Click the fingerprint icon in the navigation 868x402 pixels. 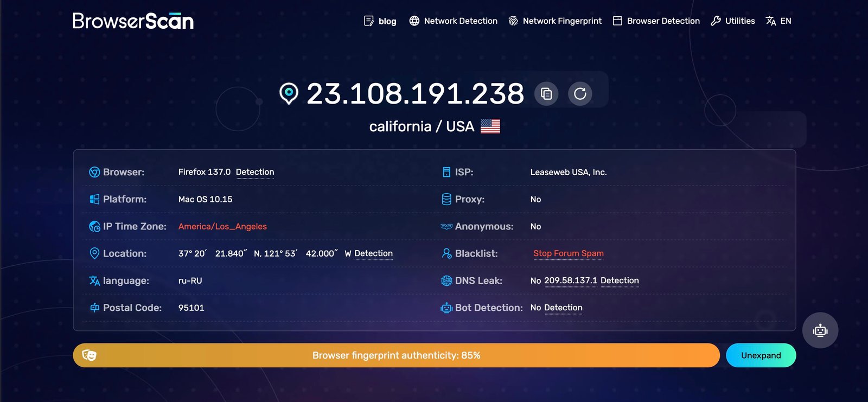(x=513, y=21)
